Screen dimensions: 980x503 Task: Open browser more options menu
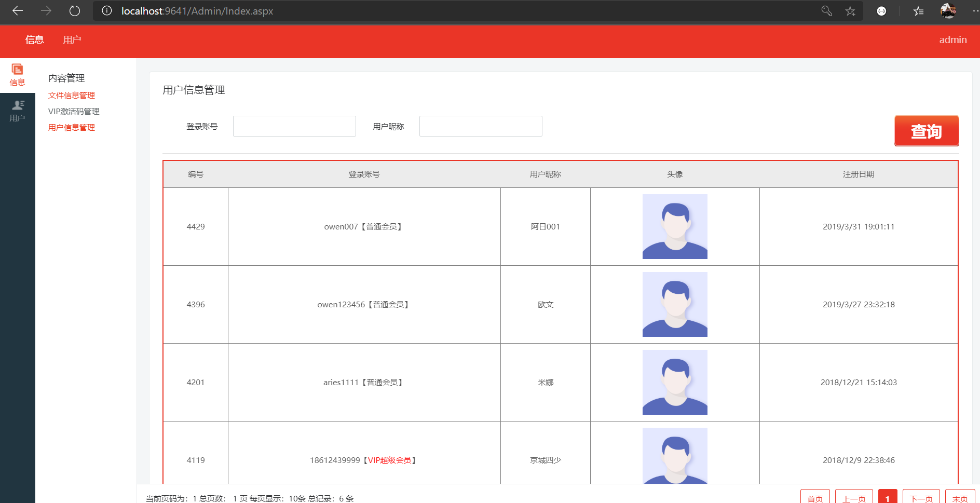tap(975, 11)
